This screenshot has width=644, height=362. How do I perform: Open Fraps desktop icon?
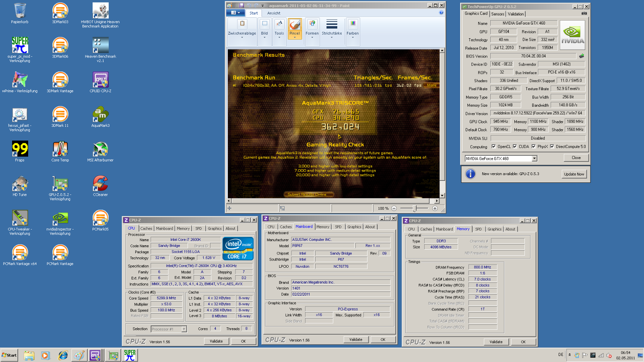click(20, 152)
